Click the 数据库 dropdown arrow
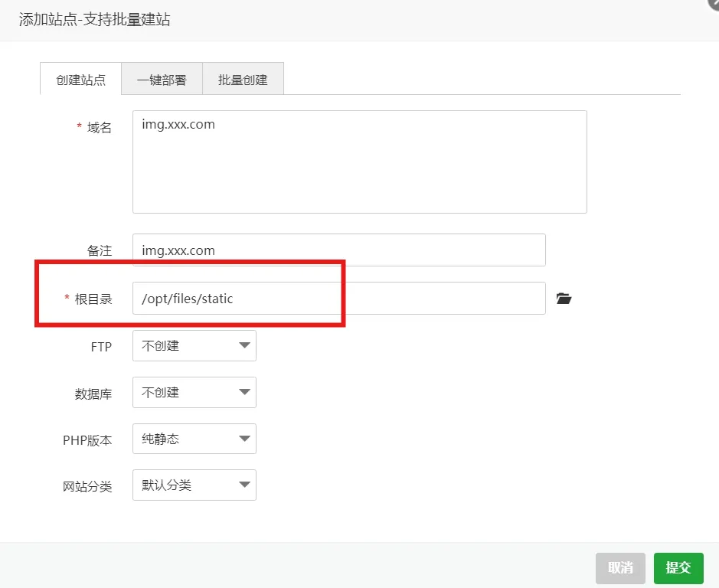719x588 pixels. [x=244, y=392]
